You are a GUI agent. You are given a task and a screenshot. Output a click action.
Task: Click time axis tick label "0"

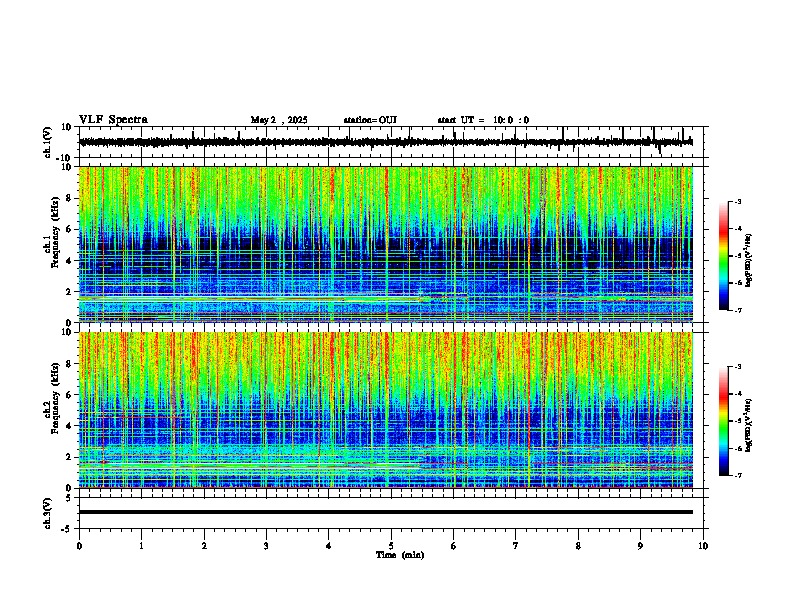pyautogui.click(x=79, y=546)
